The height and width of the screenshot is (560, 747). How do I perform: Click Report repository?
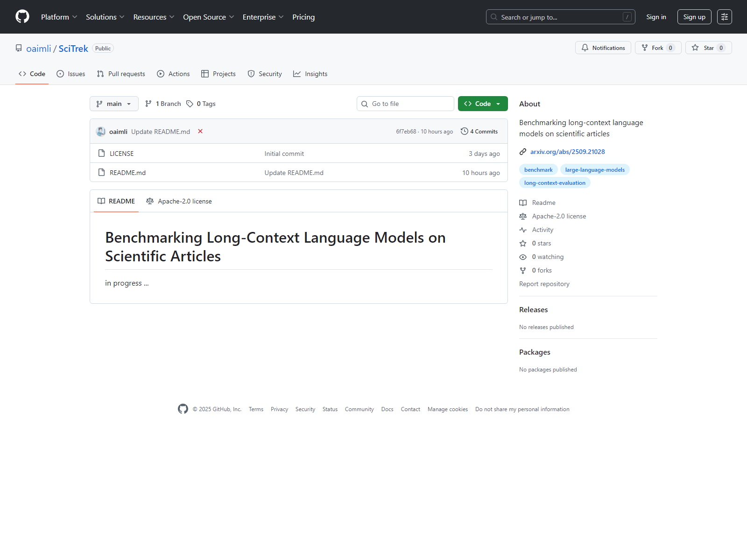tap(544, 284)
